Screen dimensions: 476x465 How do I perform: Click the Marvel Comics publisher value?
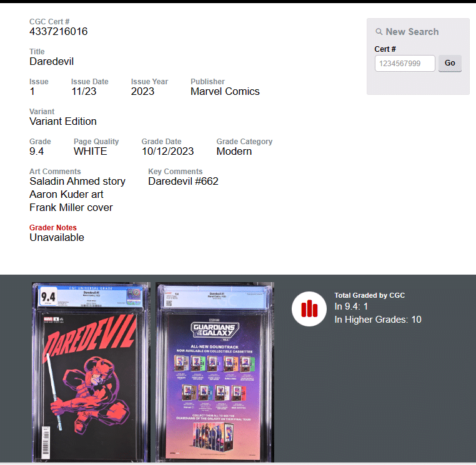pyautogui.click(x=225, y=91)
